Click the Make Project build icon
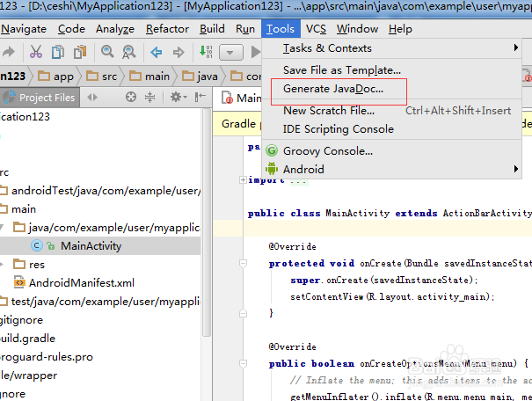This screenshot has height=401, width=532. point(206,52)
